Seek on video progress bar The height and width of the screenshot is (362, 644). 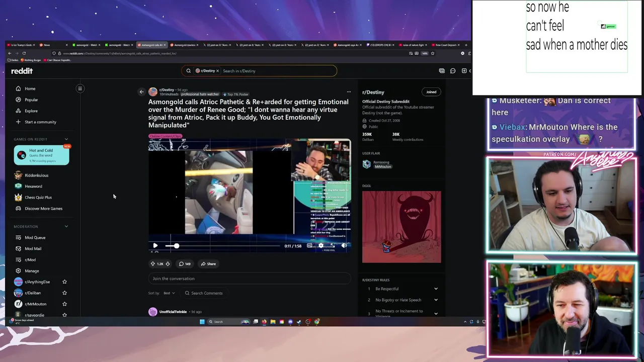point(222,246)
